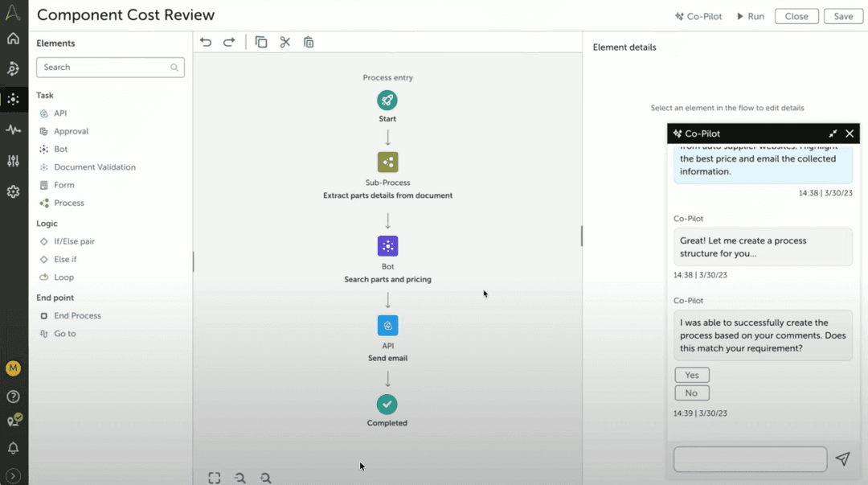This screenshot has width=868, height=485.
Task: Open the activity pulse sidebar icon
Action: 14,129
